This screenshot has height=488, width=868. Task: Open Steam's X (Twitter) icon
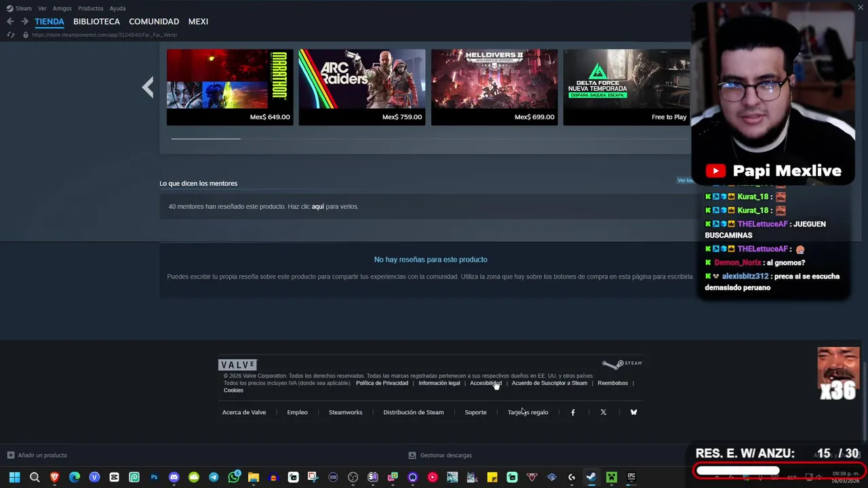click(x=604, y=412)
